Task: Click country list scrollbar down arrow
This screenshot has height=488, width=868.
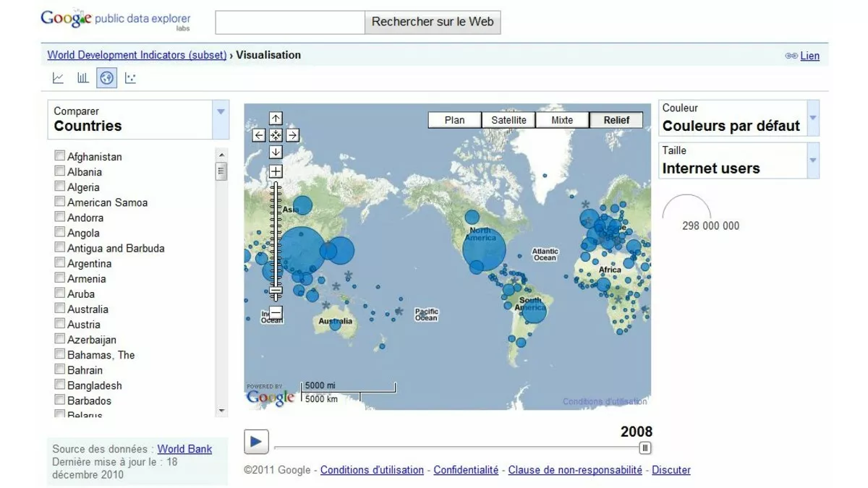Action: (x=221, y=411)
